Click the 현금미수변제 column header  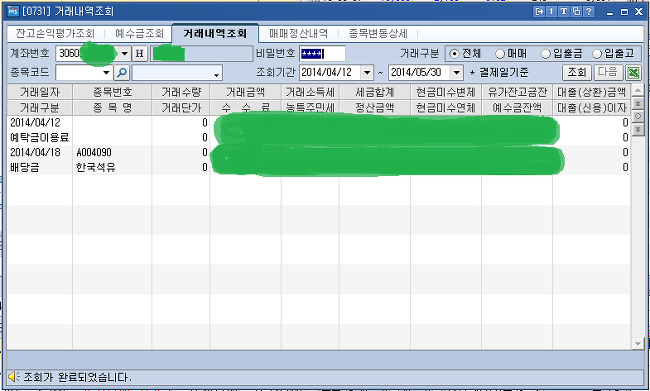[x=446, y=92]
